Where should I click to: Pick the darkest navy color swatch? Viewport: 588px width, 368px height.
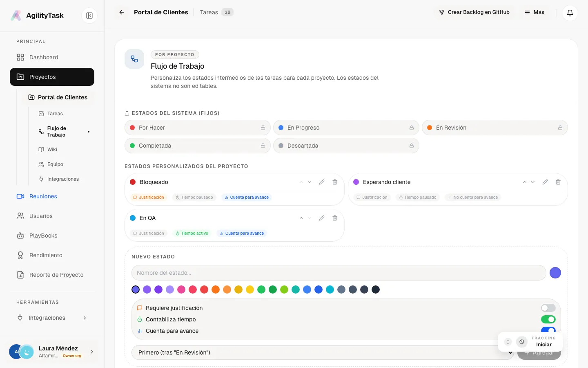click(376, 289)
